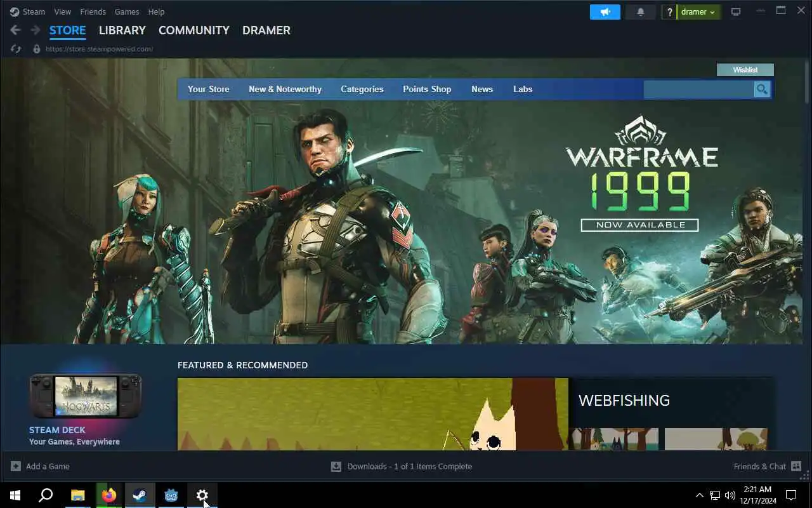The height and width of the screenshot is (508, 812).
Task: Open the View menu
Action: click(62, 12)
